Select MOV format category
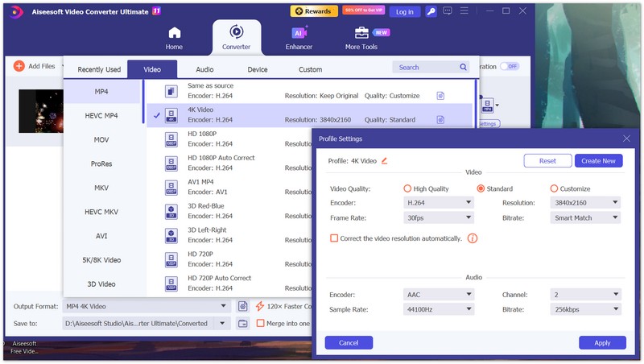 [x=101, y=139]
